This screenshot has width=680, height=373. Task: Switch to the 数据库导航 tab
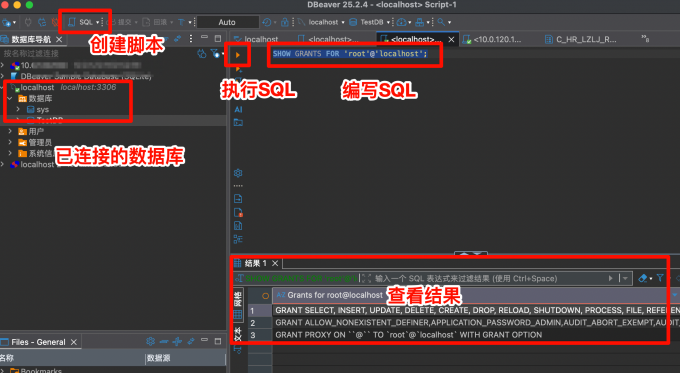[x=31, y=39]
